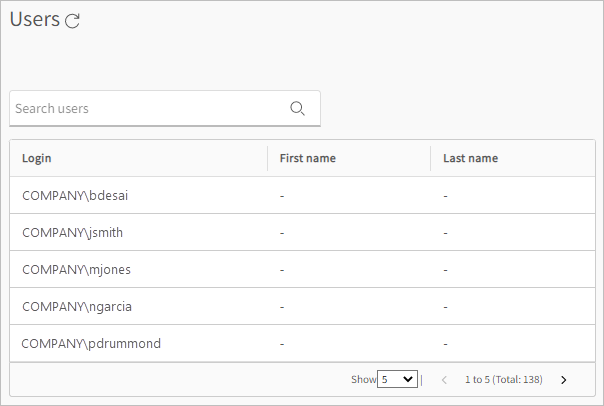Image resolution: width=604 pixels, height=406 pixels.
Task: Go to the previous page arrow
Action: pyautogui.click(x=444, y=380)
